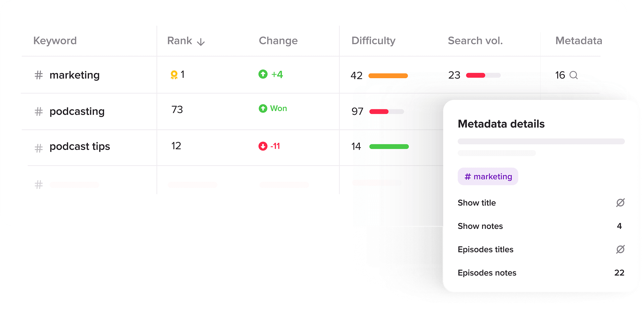Click the purple marketing tag chip
This screenshot has height=310, width=644.
(x=488, y=176)
